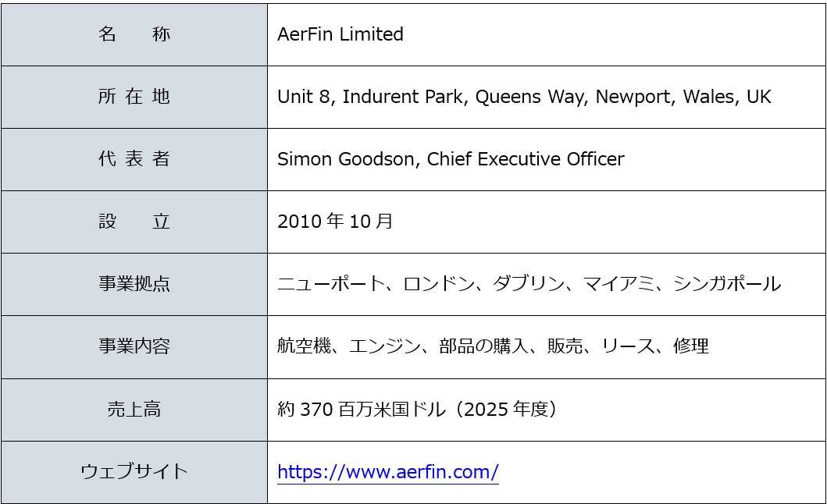The height and width of the screenshot is (504, 827).
Task: Select the 名称 header cell
Action: [x=134, y=35]
